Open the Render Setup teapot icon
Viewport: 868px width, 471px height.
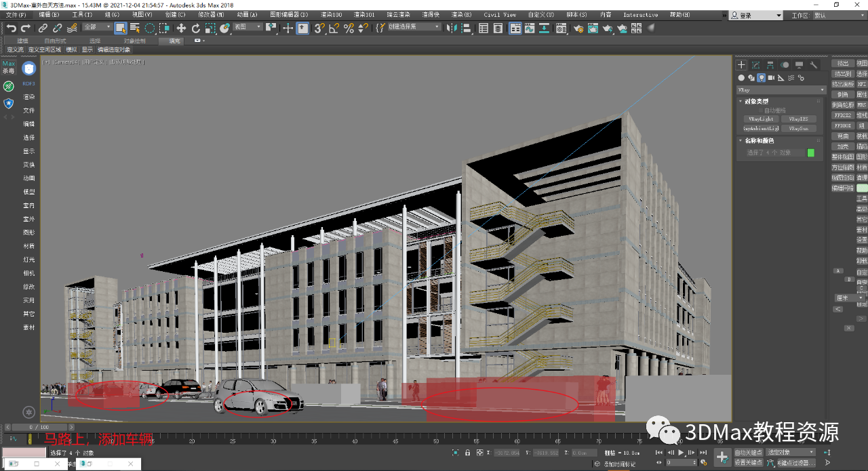(578, 28)
